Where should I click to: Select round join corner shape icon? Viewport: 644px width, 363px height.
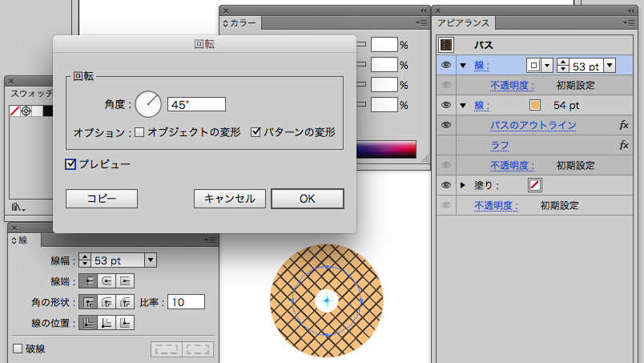pos(107,302)
